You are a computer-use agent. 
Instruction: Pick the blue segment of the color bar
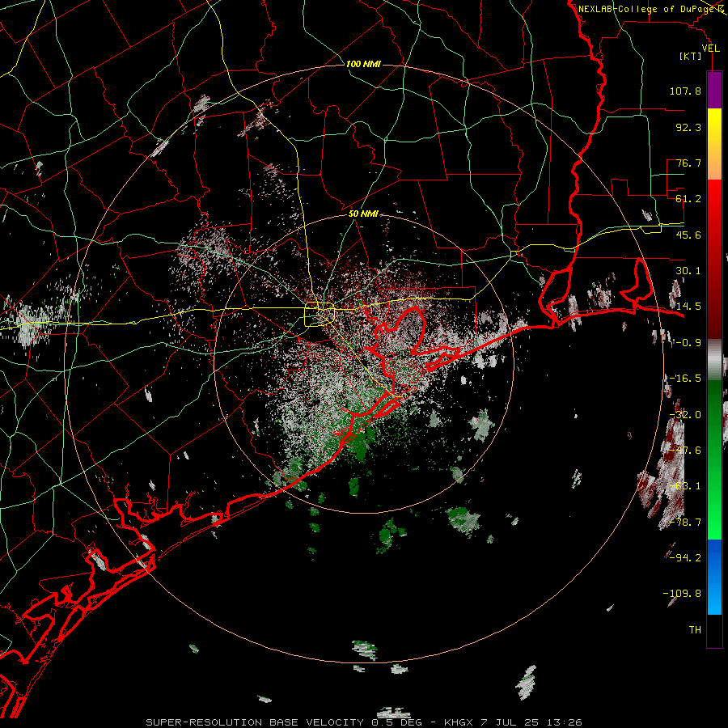click(714, 577)
